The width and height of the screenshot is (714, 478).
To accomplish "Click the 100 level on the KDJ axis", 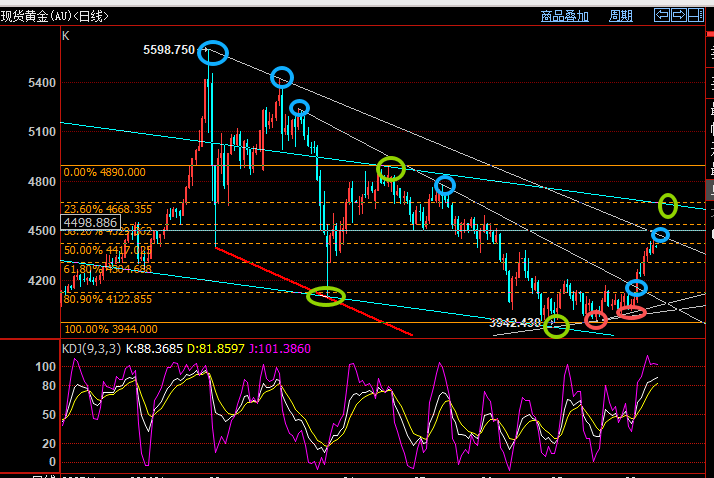I will pos(46,366).
